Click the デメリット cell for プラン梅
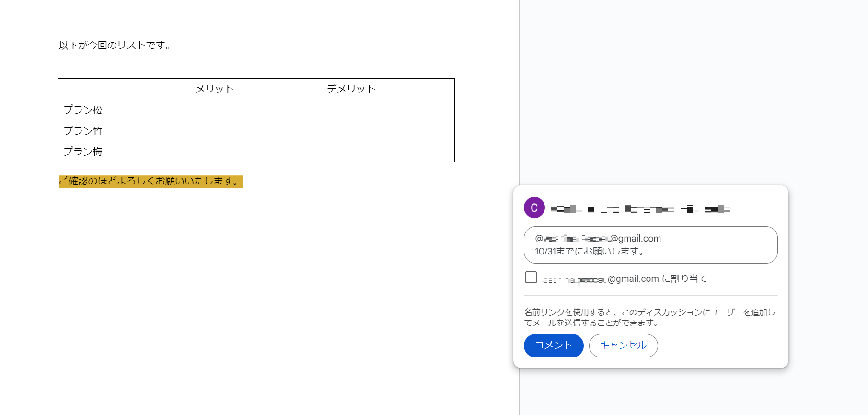 click(x=388, y=152)
